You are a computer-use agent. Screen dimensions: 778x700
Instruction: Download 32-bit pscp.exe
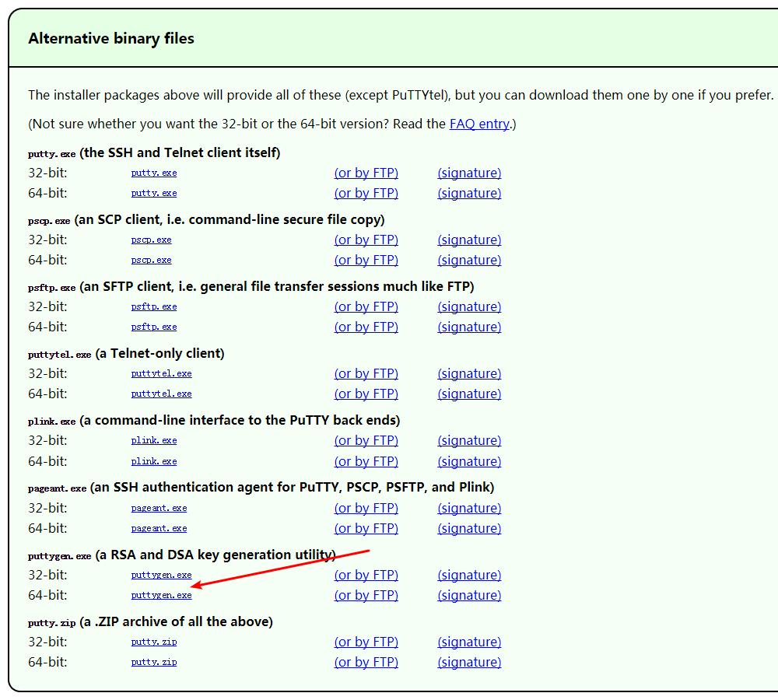152,240
